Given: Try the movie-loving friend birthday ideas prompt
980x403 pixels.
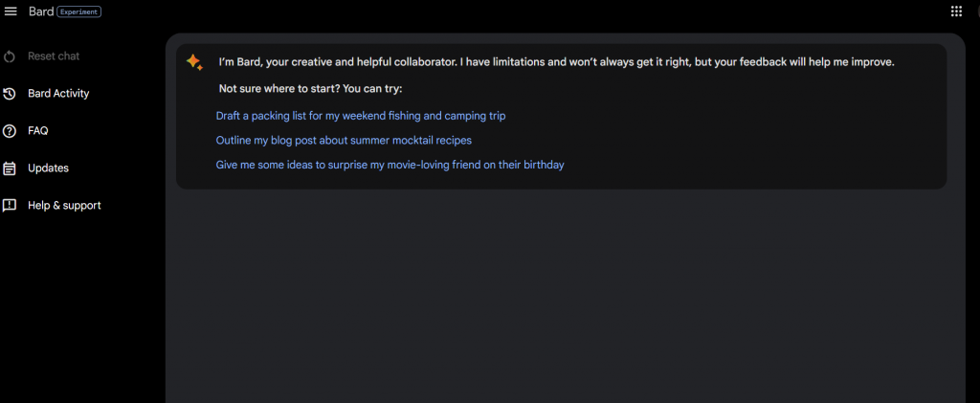Looking at the screenshot, I should pyautogui.click(x=390, y=166).
